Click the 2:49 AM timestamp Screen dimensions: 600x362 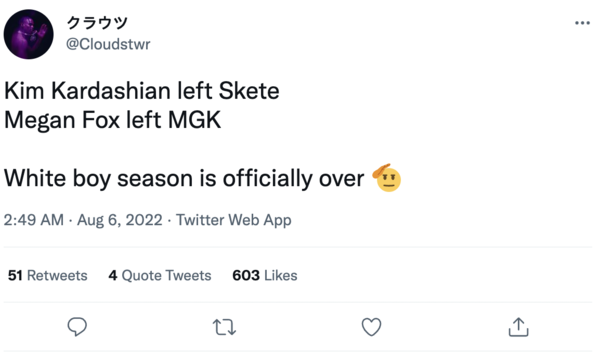[34, 220]
